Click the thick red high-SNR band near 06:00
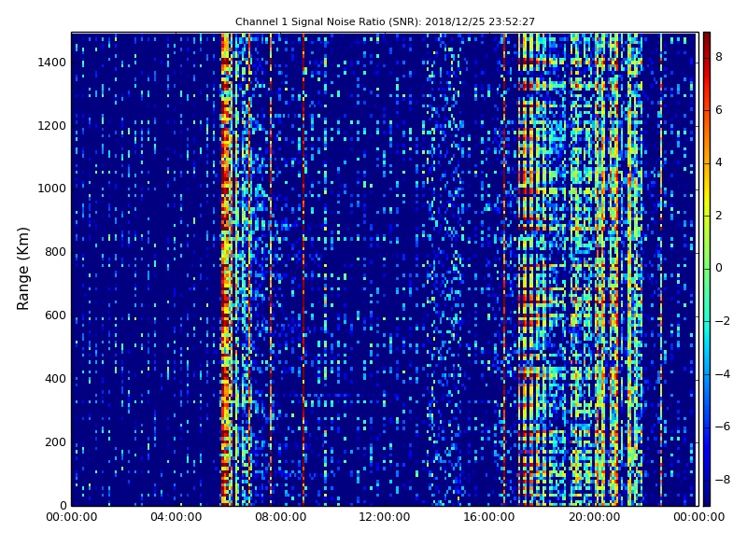747x560 pixels. point(225,269)
